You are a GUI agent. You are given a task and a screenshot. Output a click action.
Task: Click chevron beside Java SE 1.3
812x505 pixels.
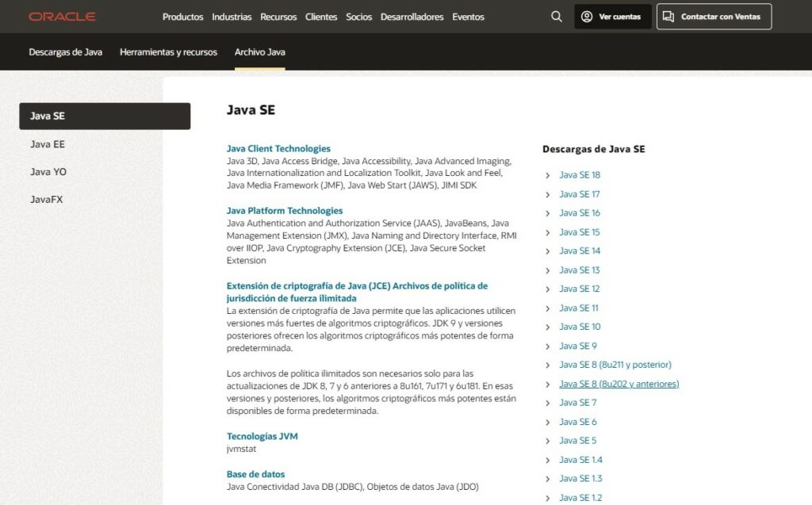click(547, 479)
